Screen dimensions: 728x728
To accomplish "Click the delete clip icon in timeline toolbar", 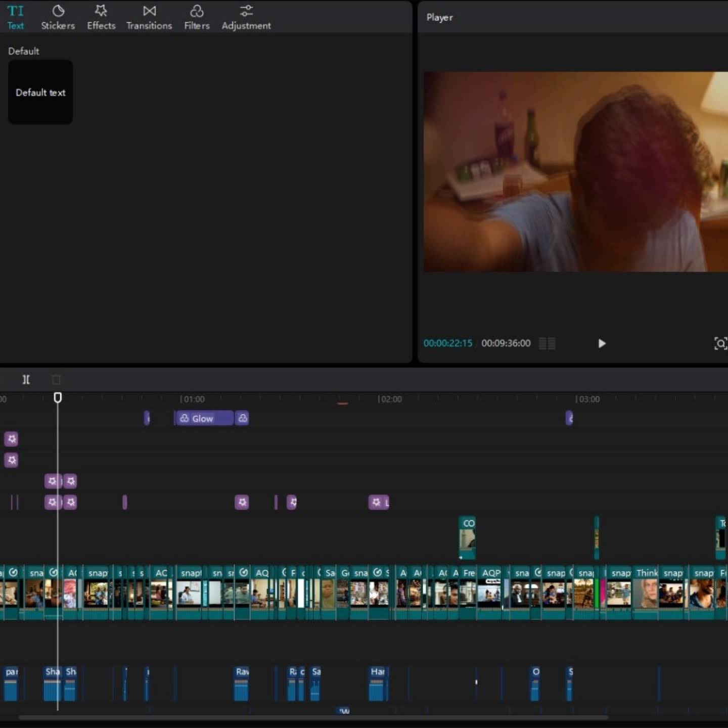I will pos(56,379).
